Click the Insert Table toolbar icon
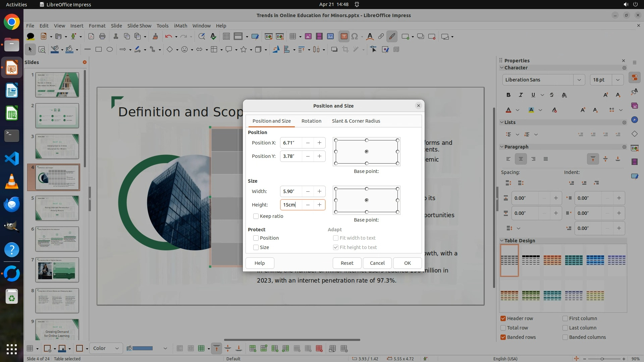The width and height of the screenshot is (644, 362). (x=293, y=37)
